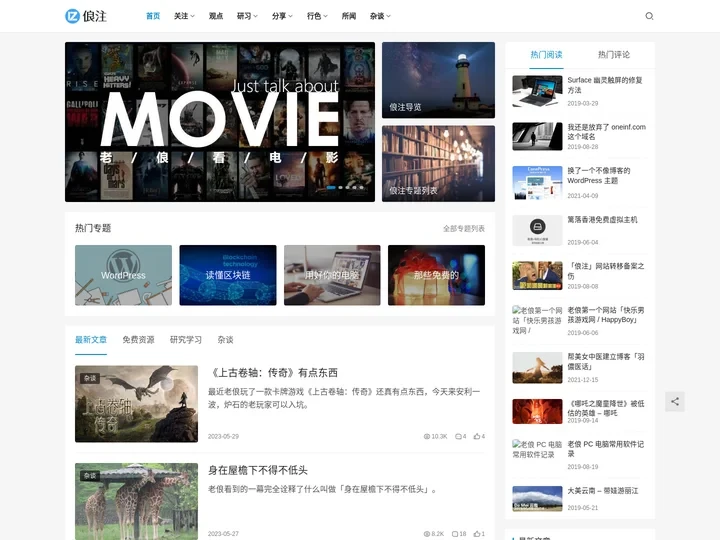Open Surface 幽灵触屏的修复方法 post
The image size is (720, 540).
pos(605,85)
